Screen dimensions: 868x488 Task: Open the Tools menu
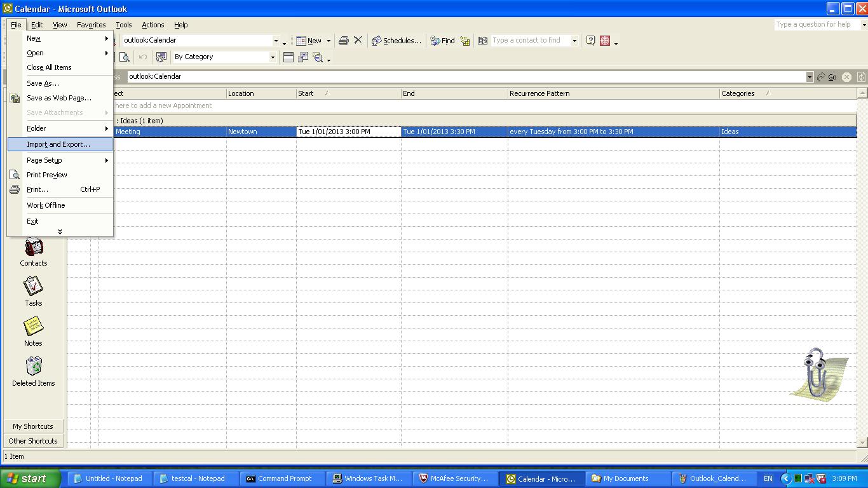click(x=123, y=25)
